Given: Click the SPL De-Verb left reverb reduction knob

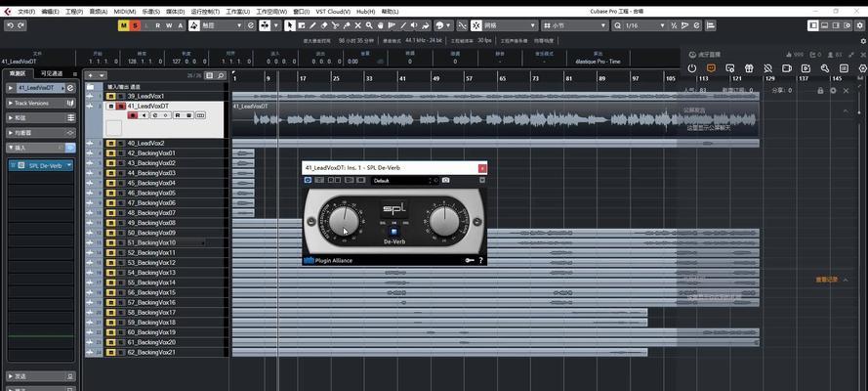Looking at the screenshot, I should 344,221.
